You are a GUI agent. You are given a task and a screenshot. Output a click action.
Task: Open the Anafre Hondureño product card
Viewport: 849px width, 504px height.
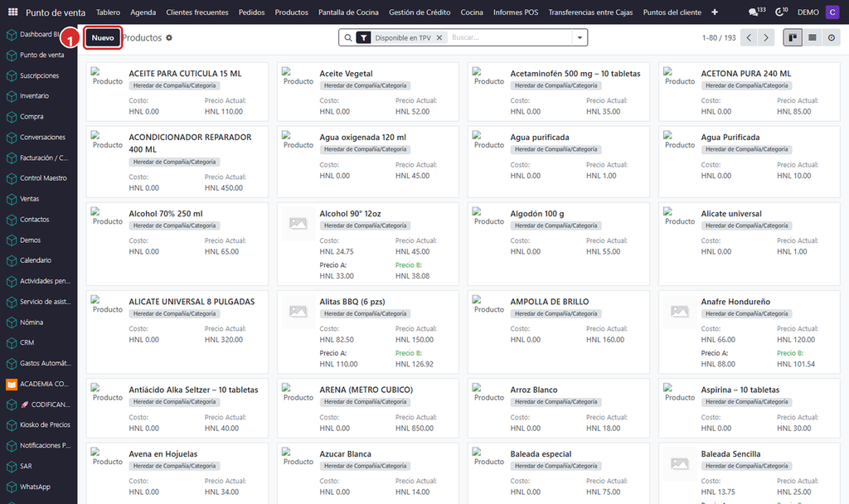(750, 332)
